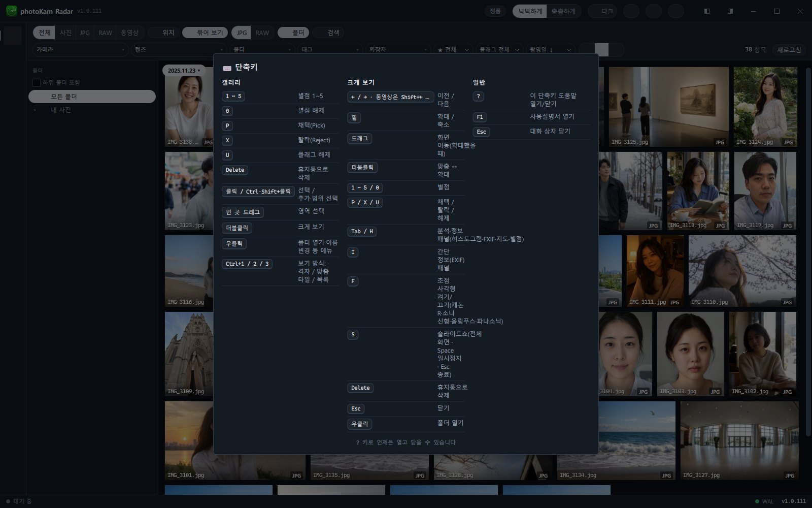Turn off the 묶어 보기 toggle

click(205, 33)
